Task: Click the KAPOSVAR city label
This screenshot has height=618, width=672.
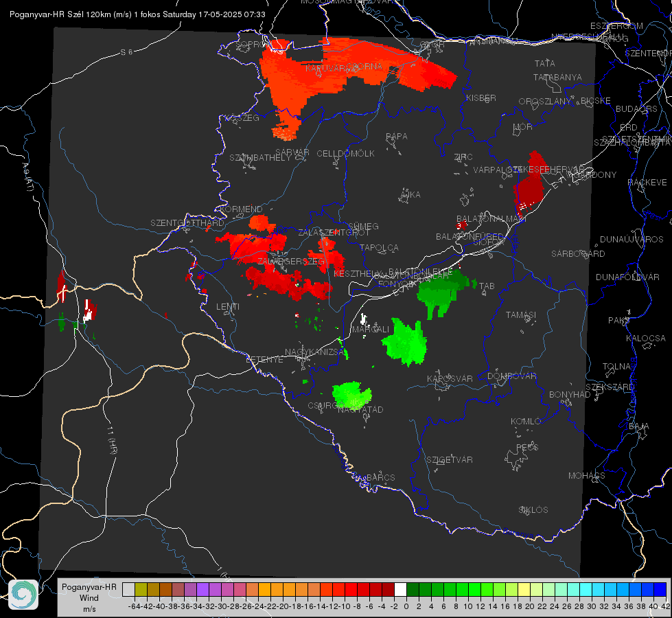Action: click(x=450, y=378)
